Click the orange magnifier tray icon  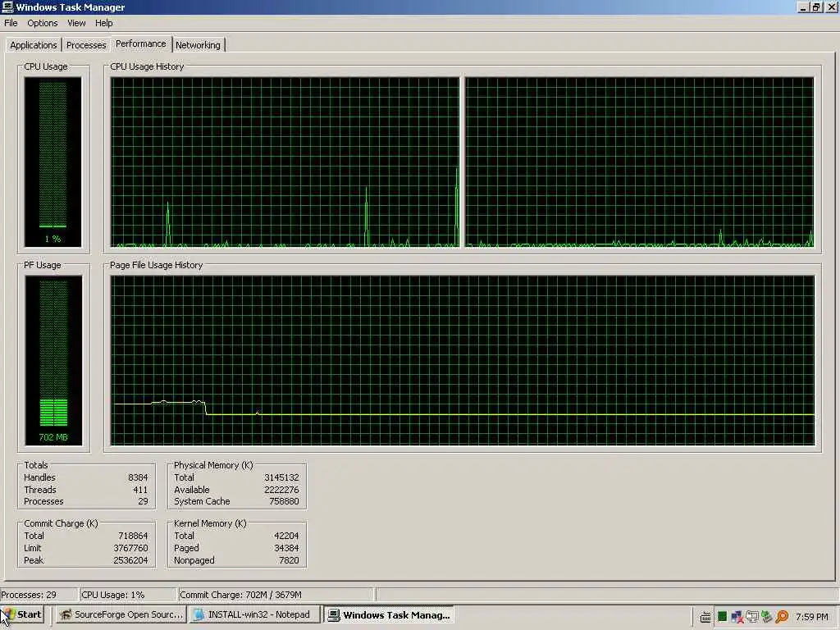[x=782, y=617]
